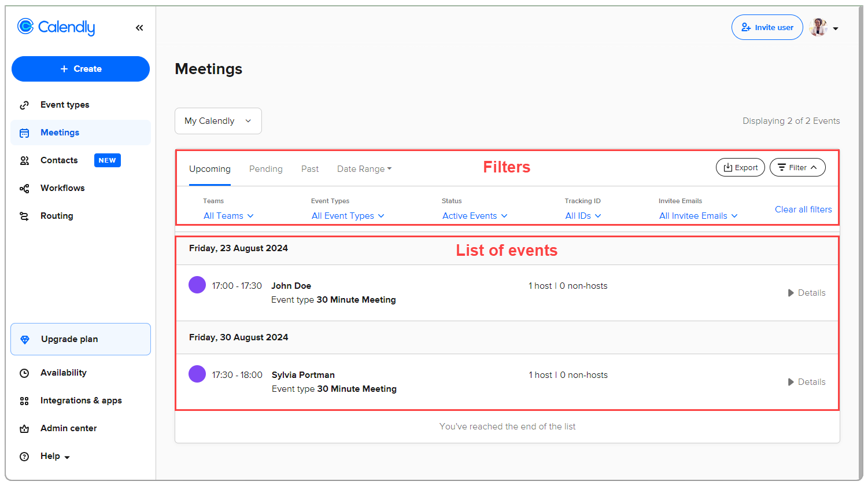Screen dimensions: 868x485
Task: Click the Export button
Action: (740, 167)
